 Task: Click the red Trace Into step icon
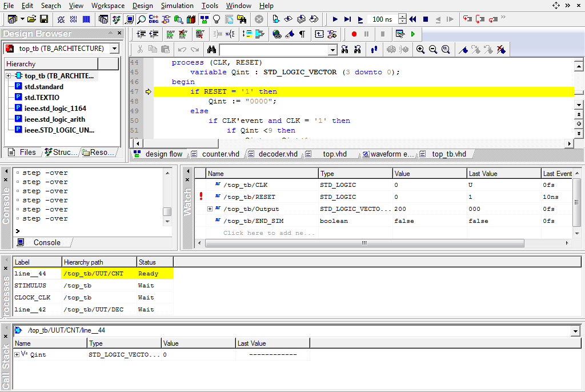(467, 19)
